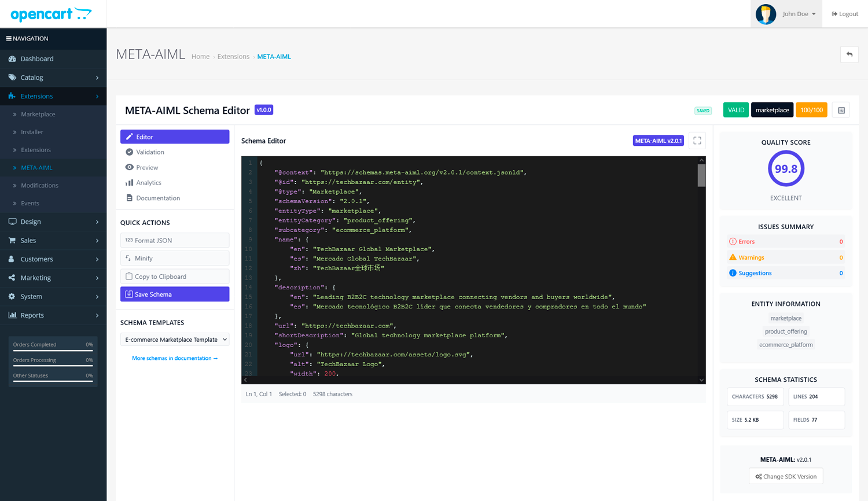Click the Catalog tag icon
868x501 pixels.
(x=12, y=78)
